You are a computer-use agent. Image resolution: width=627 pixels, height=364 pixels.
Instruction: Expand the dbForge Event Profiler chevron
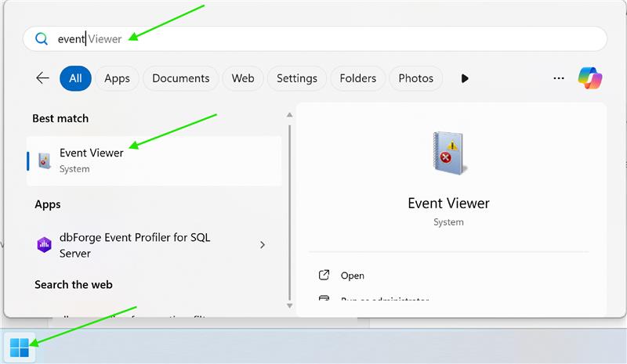click(263, 244)
